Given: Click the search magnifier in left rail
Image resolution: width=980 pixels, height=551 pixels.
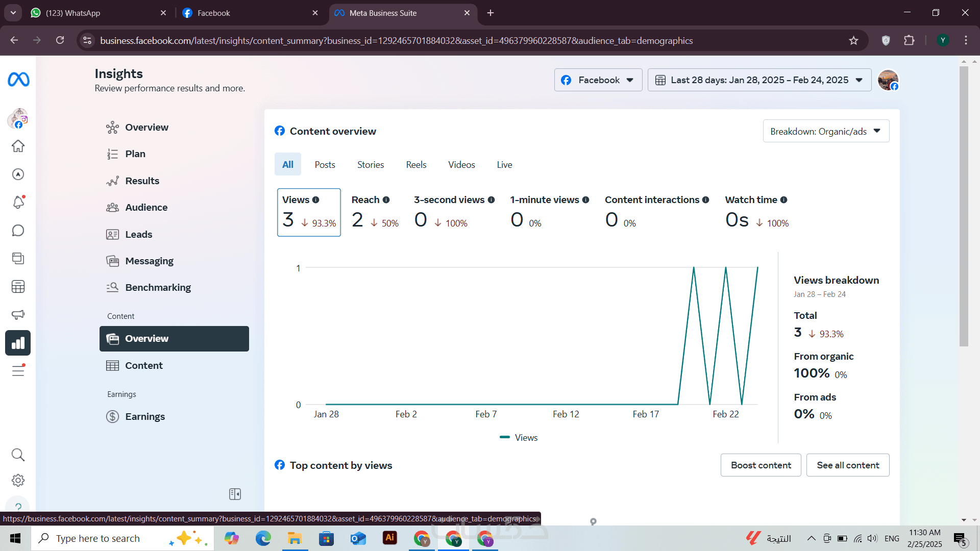Looking at the screenshot, I should [x=18, y=455].
